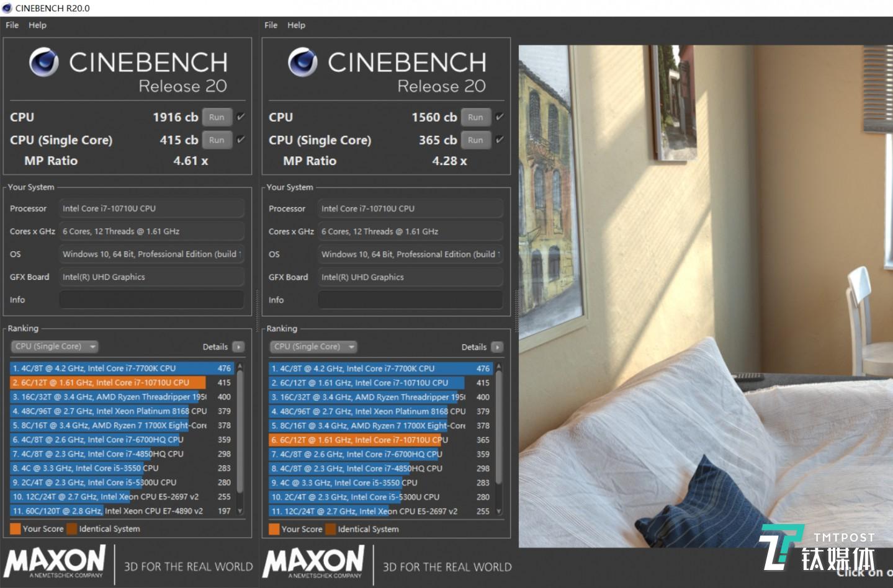Open Details arrow in the panel scoring 1916 cb
Image resolution: width=893 pixels, height=588 pixels.
(x=239, y=347)
